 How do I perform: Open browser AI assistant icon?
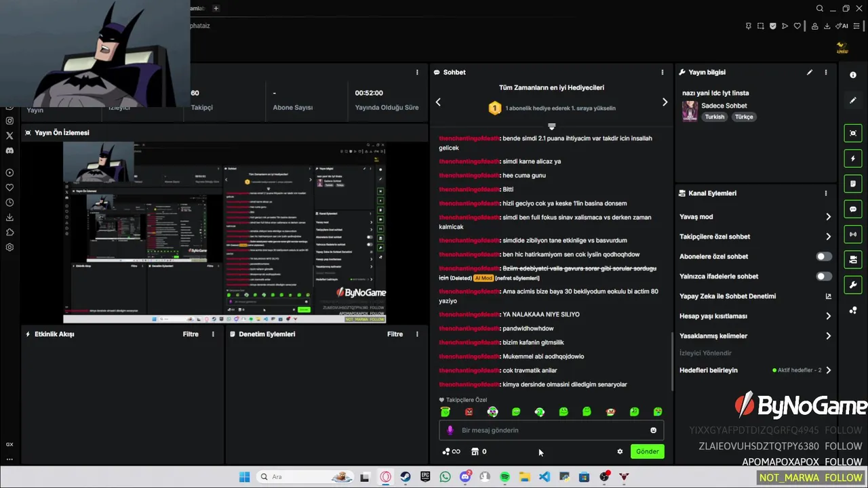pyautogui.click(x=843, y=26)
